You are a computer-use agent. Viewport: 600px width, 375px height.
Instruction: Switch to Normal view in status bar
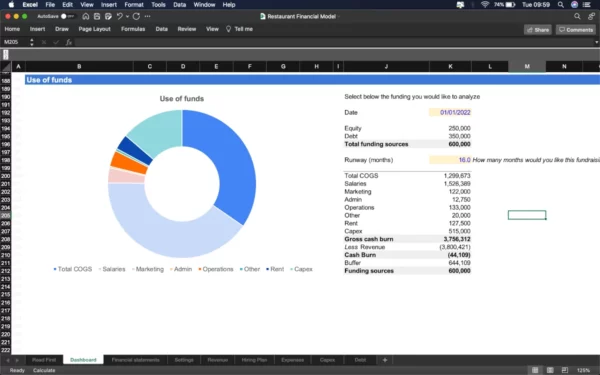[535, 370]
